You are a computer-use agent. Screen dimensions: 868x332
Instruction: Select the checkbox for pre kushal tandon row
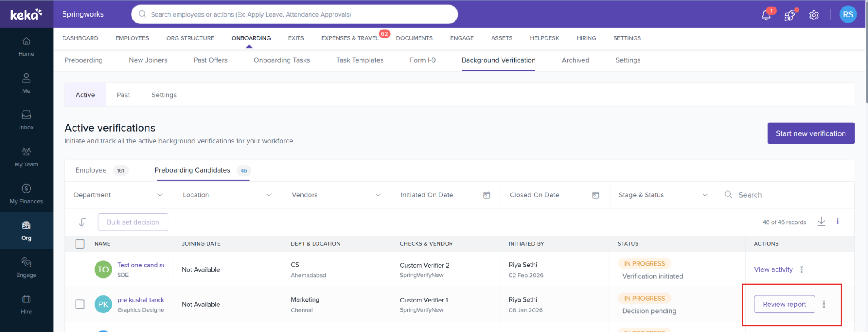click(x=80, y=304)
